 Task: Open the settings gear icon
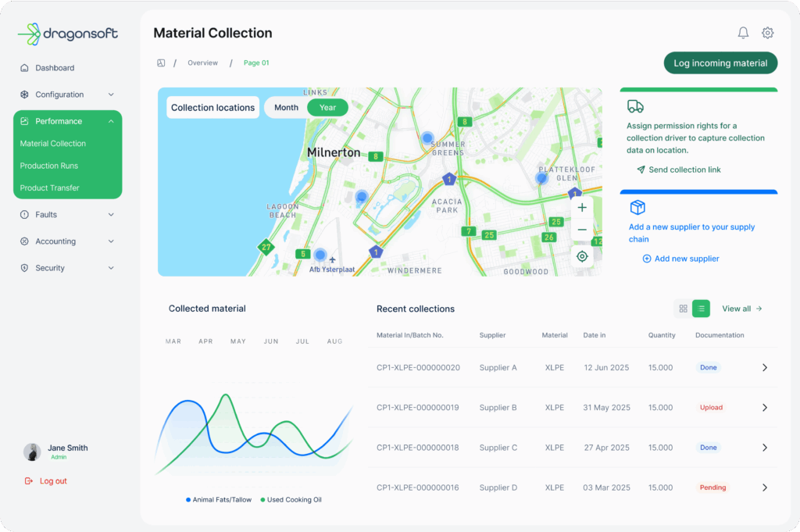pos(767,33)
